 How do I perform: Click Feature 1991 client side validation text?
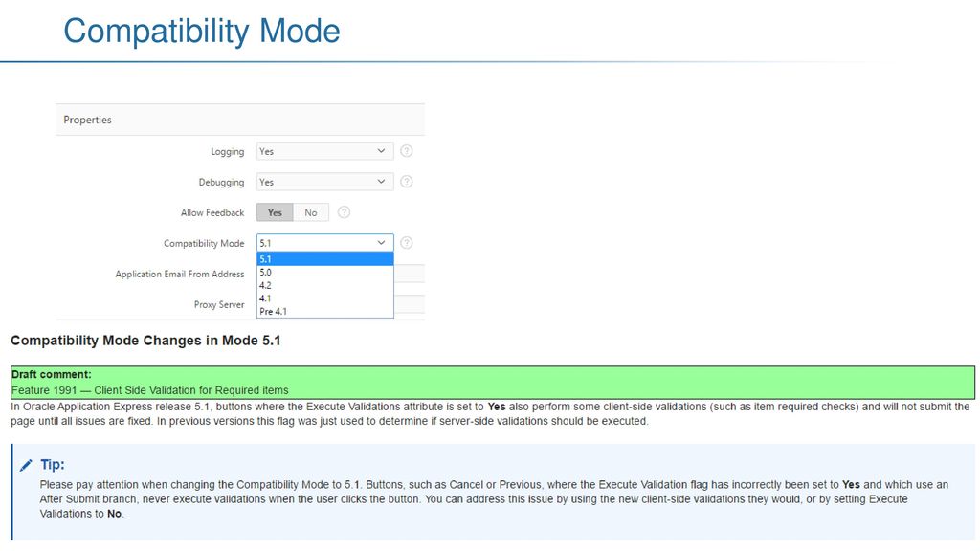point(150,390)
